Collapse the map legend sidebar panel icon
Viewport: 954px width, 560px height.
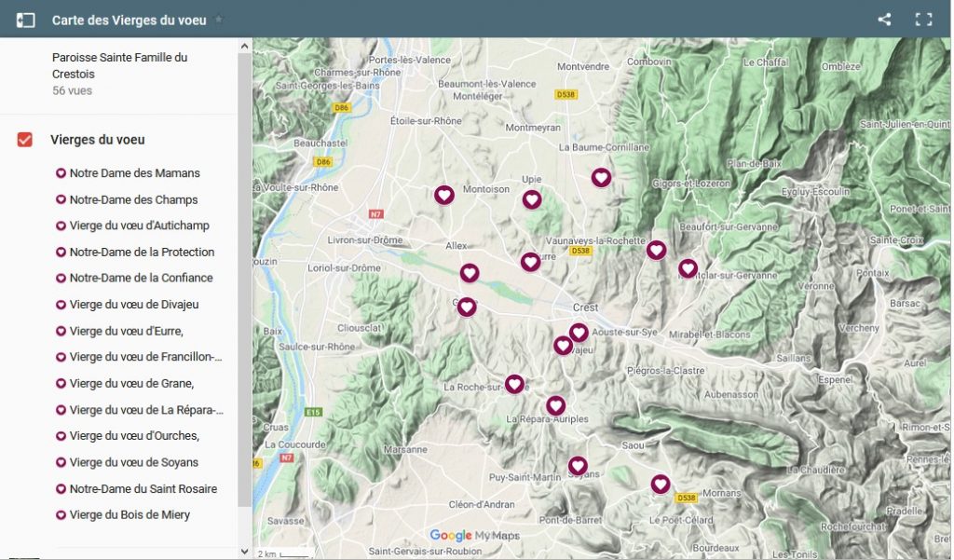pyautogui.click(x=25, y=20)
